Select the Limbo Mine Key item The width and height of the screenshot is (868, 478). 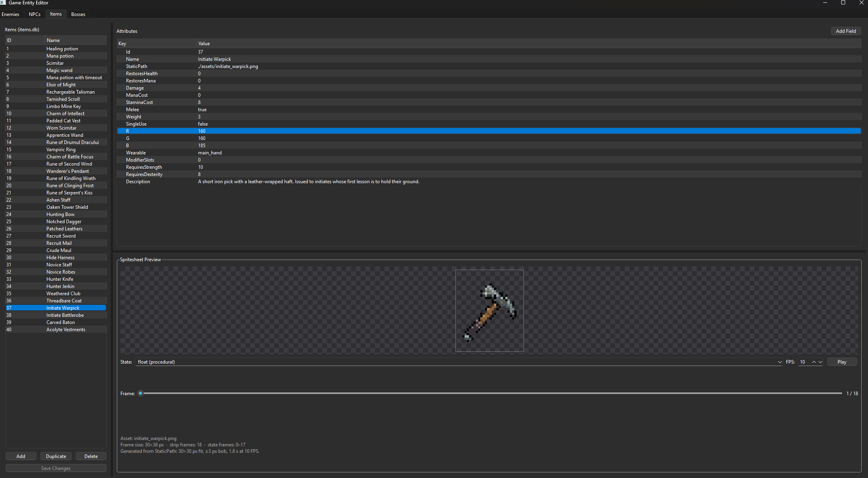[56, 106]
